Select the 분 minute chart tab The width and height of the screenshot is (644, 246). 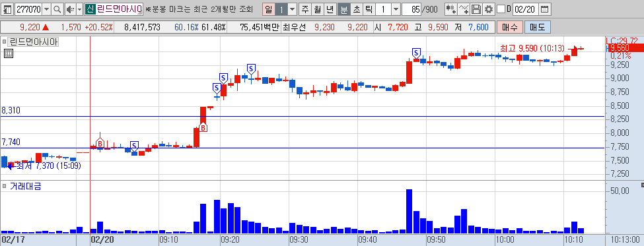point(344,9)
